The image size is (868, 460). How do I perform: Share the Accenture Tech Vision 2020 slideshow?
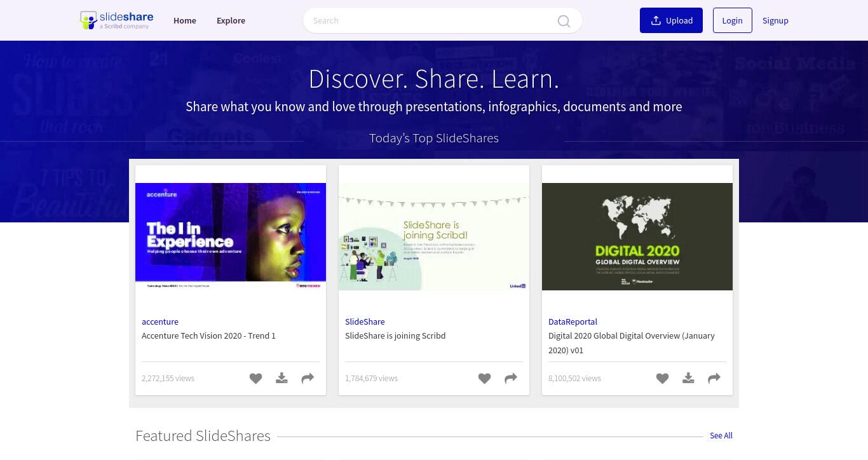click(x=308, y=379)
